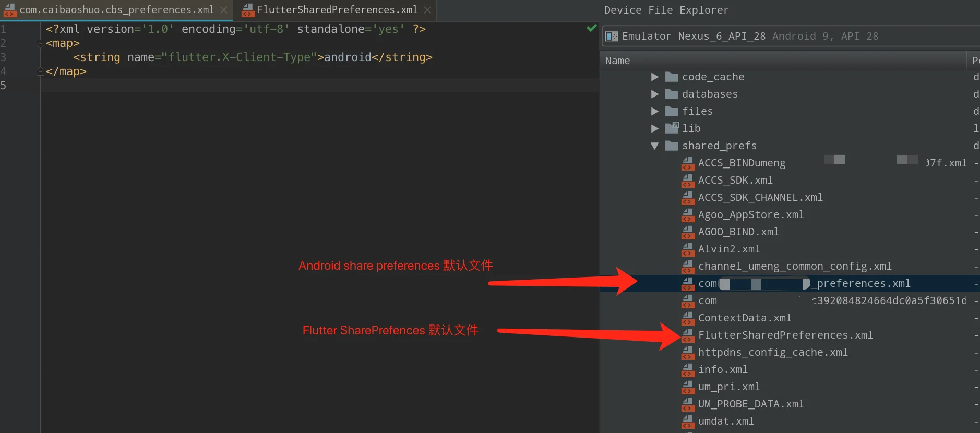Screen dimensions: 980x433
Task: Click line number 5 in gutter
Action: click(4, 86)
